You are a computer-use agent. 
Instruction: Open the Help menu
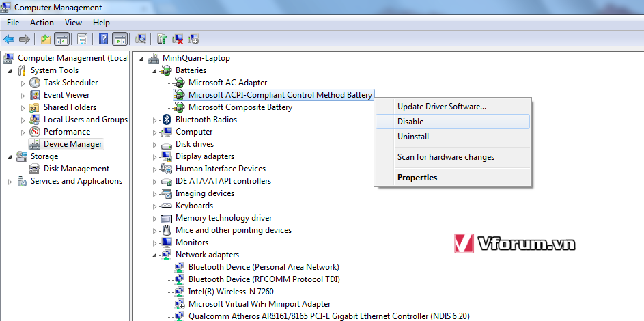click(x=101, y=22)
